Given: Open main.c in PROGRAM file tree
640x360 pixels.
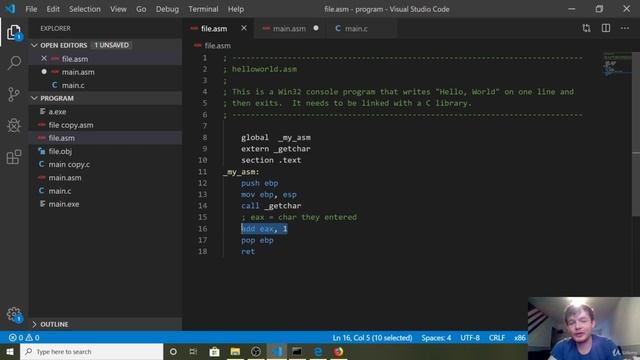Looking at the screenshot, I should coord(105,191).
